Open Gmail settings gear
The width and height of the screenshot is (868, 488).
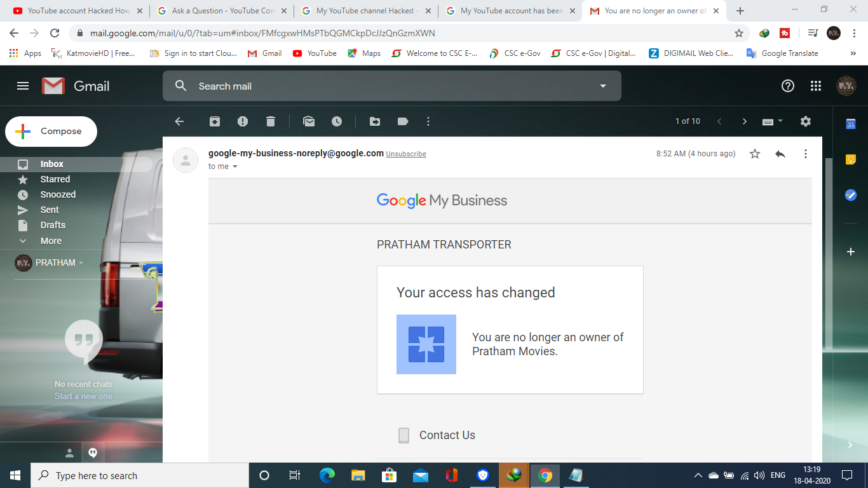806,121
